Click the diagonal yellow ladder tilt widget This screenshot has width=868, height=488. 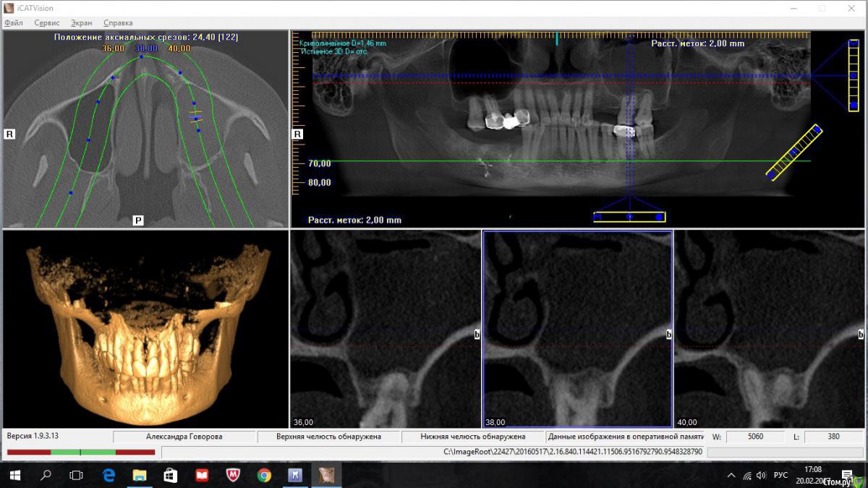794,153
